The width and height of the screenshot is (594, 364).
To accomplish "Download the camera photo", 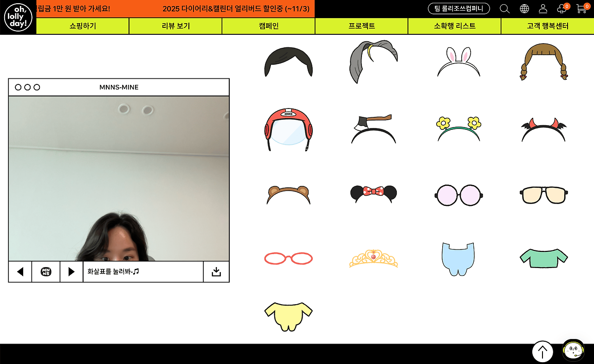I will pyautogui.click(x=216, y=272).
